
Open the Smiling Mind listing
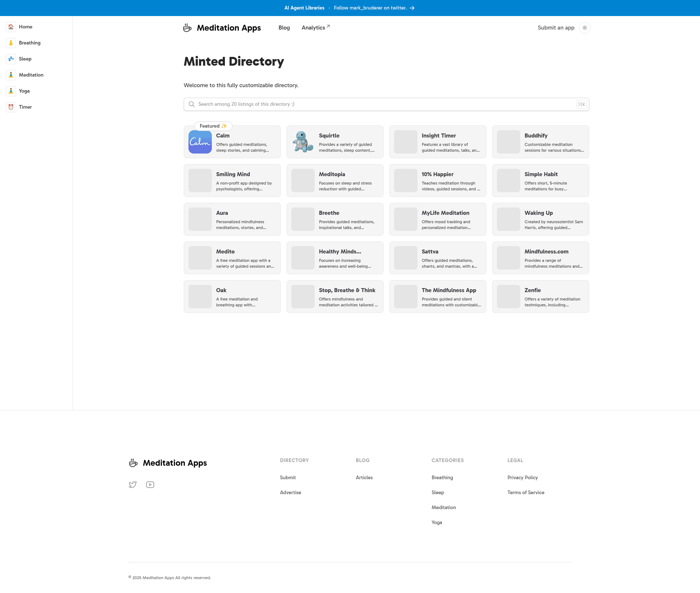click(232, 181)
